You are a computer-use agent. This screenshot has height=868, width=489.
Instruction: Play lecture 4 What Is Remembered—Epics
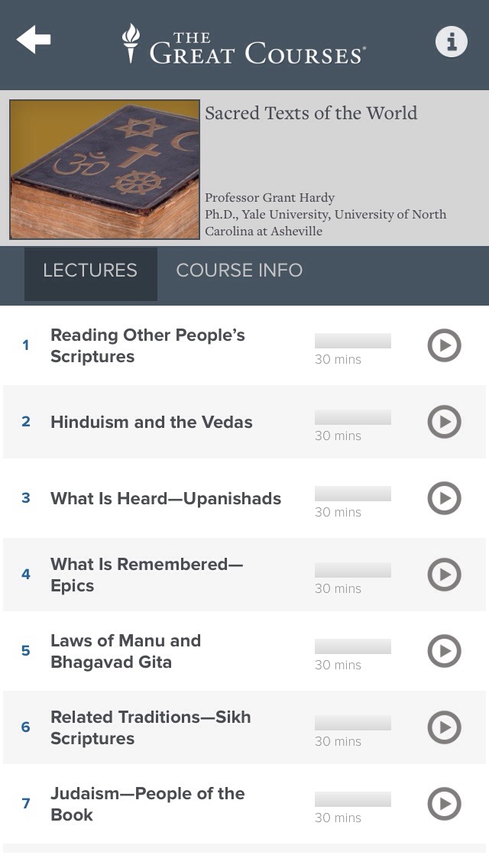[444, 575]
